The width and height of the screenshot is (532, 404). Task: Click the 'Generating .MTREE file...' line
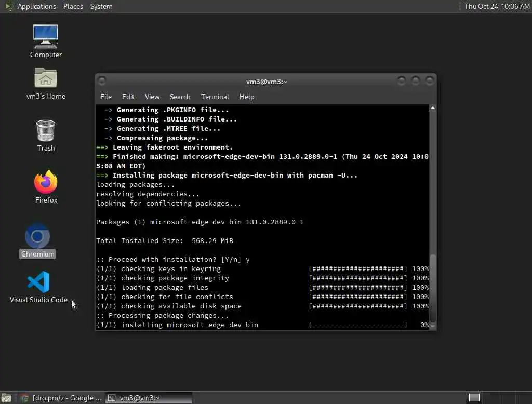coord(162,129)
